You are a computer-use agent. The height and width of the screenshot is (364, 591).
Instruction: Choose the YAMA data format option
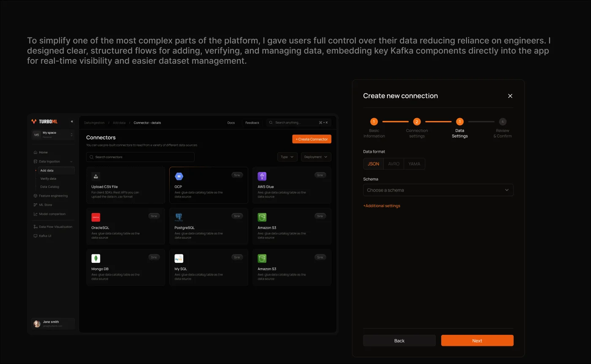coord(414,164)
